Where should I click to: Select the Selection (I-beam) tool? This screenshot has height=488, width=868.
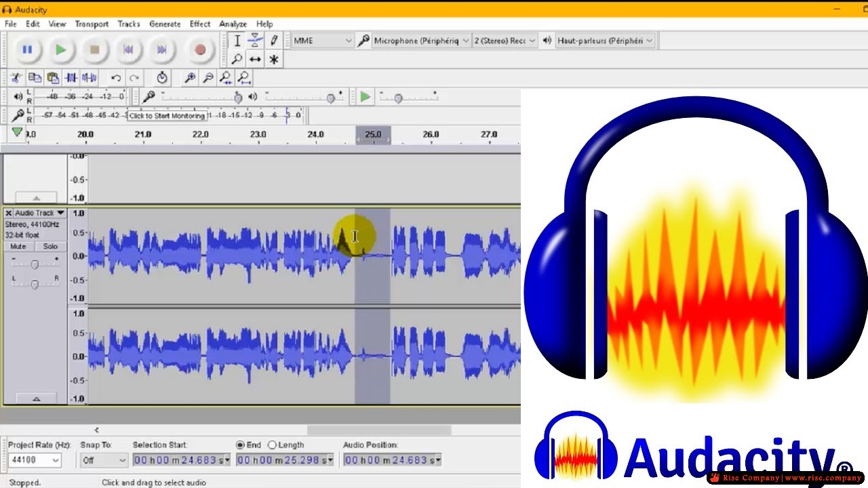237,41
